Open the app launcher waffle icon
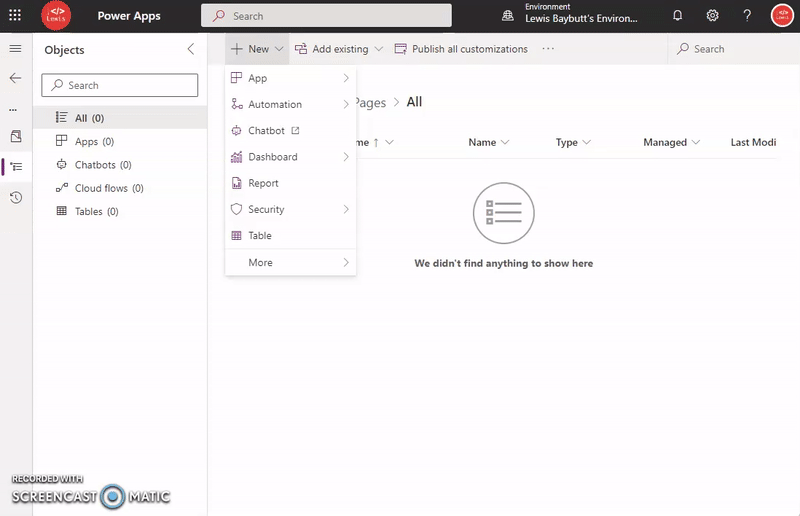The height and width of the screenshot is (516, 800). (x=15, y=16)
